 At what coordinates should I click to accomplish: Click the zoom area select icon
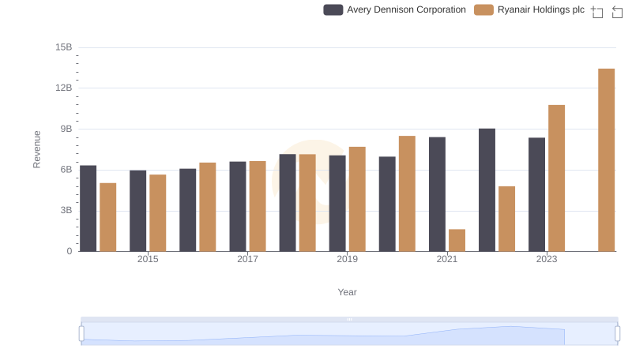(597, 12)
